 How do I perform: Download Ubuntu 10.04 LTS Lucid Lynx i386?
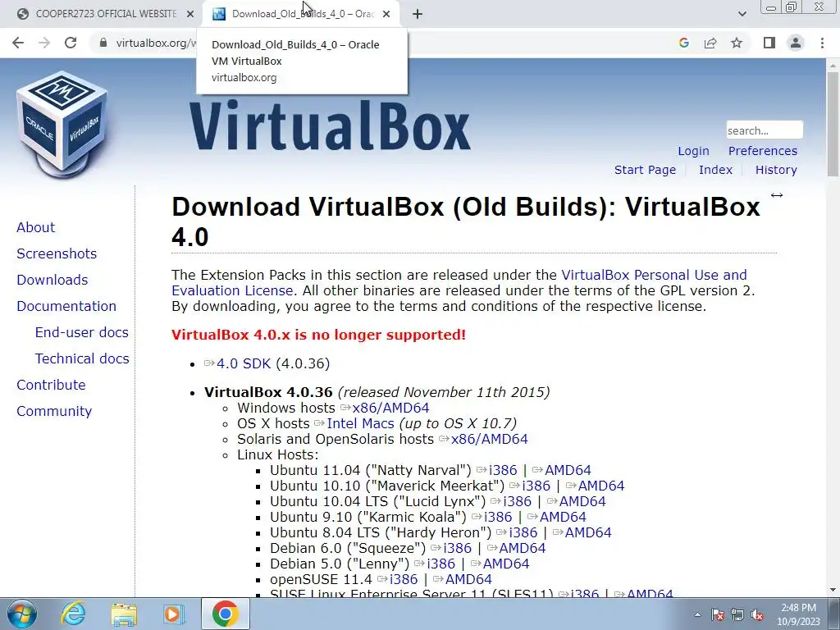517,501
